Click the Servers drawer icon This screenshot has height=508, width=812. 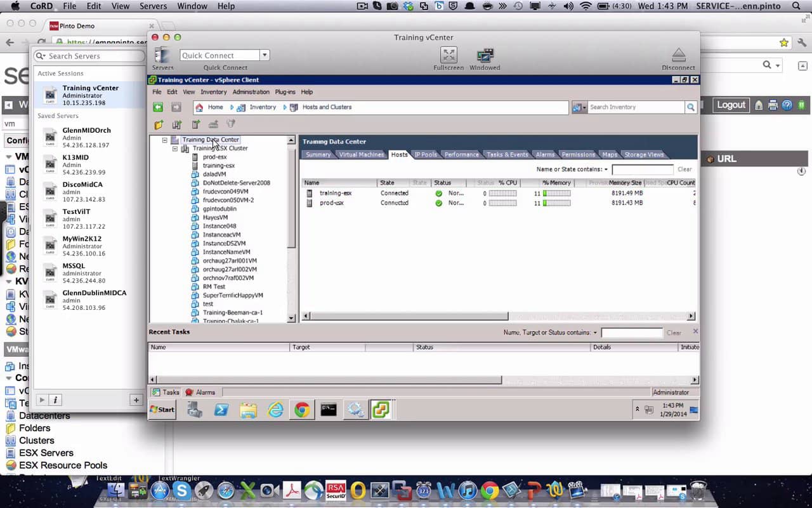162,55
